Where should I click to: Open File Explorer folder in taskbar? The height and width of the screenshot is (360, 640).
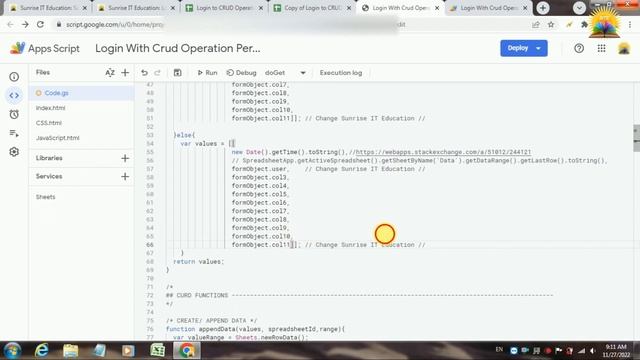pyautogui.click(x=70, y=350)
